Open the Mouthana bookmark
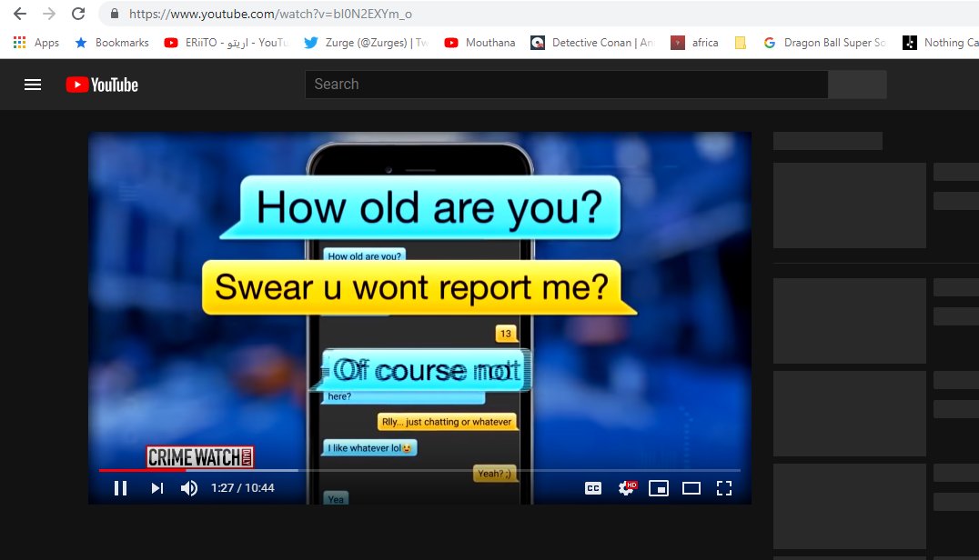 pos(479,43)
